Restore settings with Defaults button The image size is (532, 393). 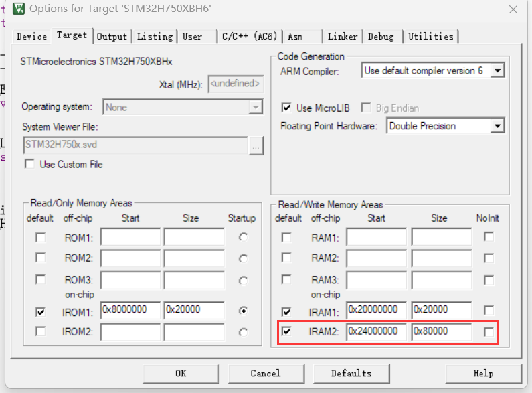coord(351,374)
